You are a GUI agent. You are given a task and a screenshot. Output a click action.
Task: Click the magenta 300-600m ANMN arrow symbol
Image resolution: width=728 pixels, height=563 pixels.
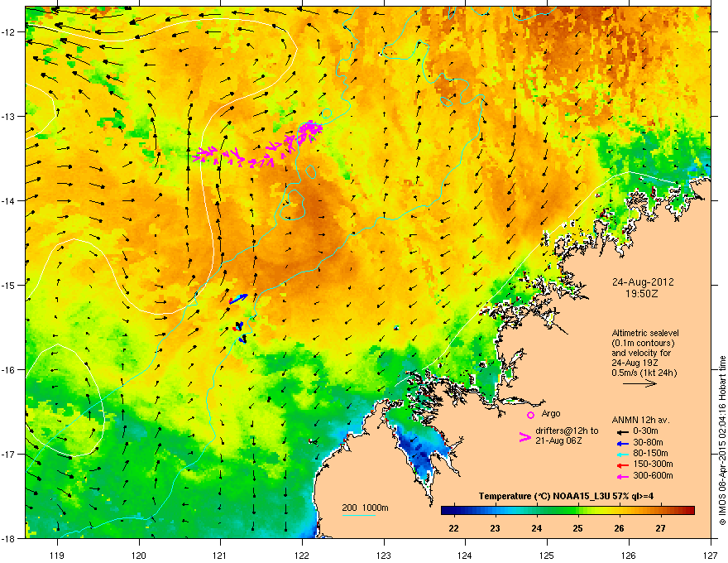point(623,476)
